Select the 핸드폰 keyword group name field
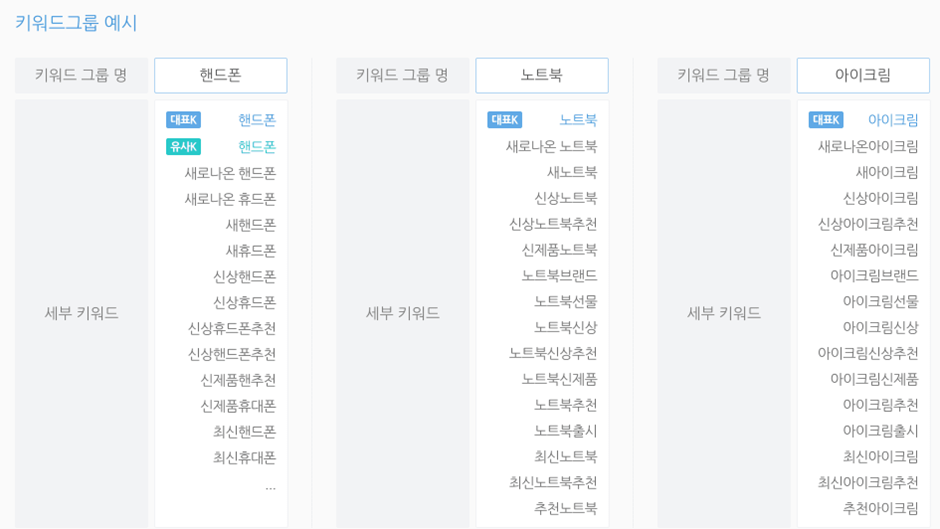The width and height of the screenshot is (940, 529). click(221, 76)
